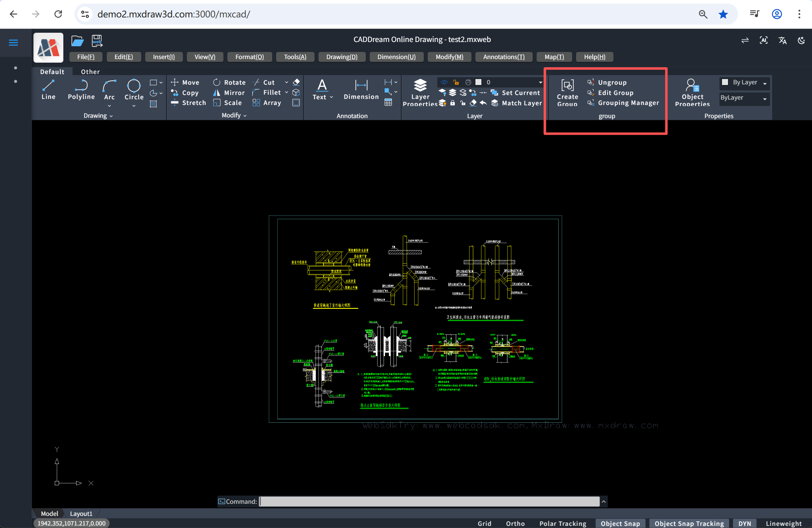The width and height of the screenshot is (812, 528).
Task: Toggle Ortho mode in status bar
Action: point(515,523)
